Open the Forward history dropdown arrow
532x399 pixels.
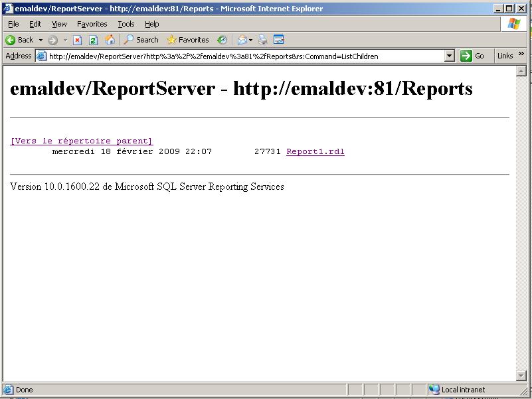point(66,40)
